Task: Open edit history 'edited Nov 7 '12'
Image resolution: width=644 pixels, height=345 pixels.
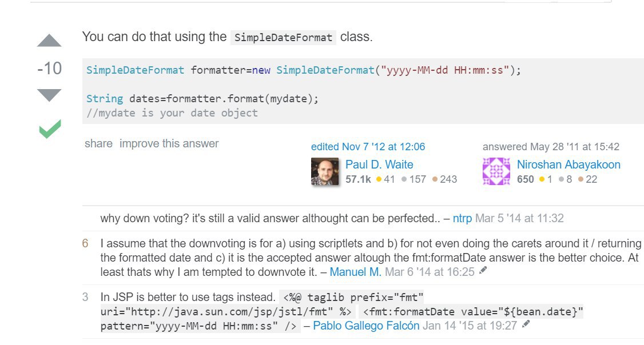Action: (x=368, y=147)
